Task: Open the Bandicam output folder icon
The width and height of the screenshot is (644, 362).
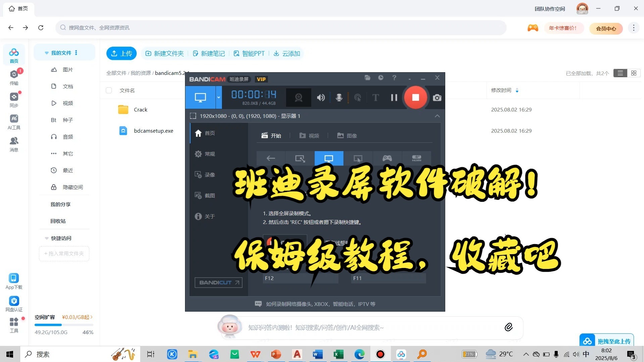Action: point(367,78)
